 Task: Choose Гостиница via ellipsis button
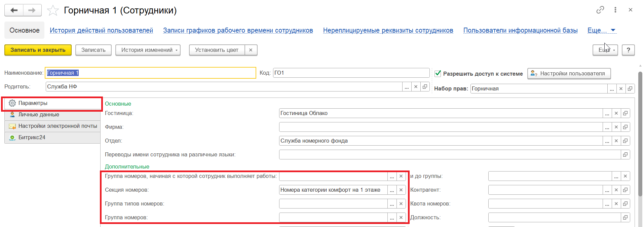[607, 113]
